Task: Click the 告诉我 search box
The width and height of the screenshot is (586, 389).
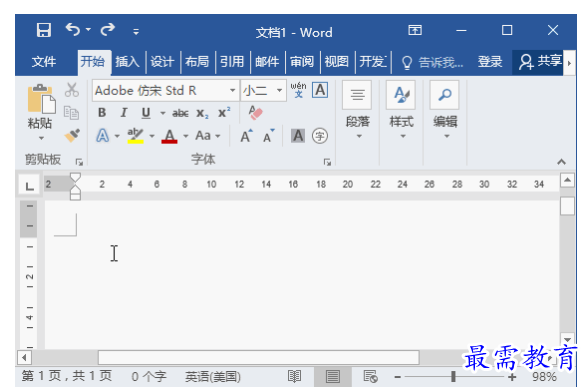Action: point(432,62)
